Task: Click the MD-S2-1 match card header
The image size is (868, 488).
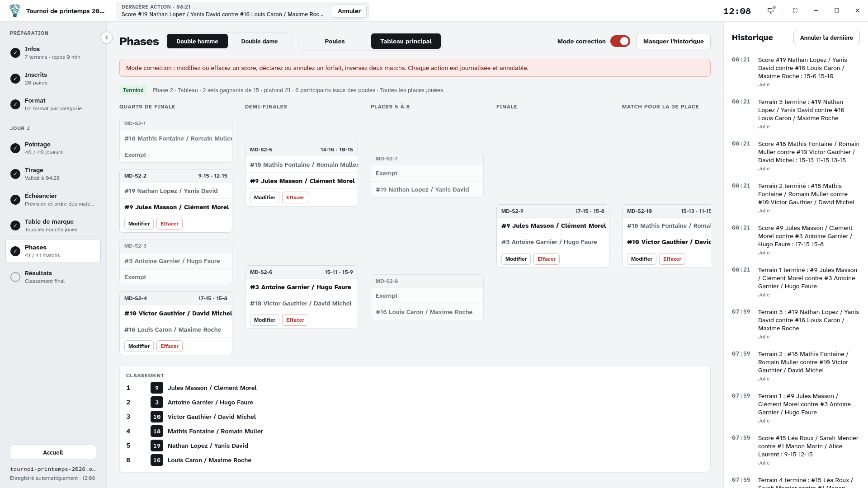Action: coord(176,123)
